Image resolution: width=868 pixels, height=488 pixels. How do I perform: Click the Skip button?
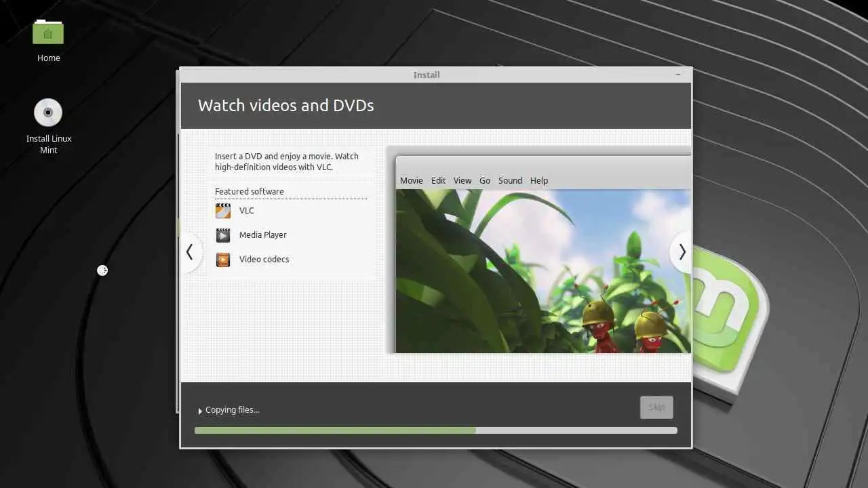click(656, 407)
